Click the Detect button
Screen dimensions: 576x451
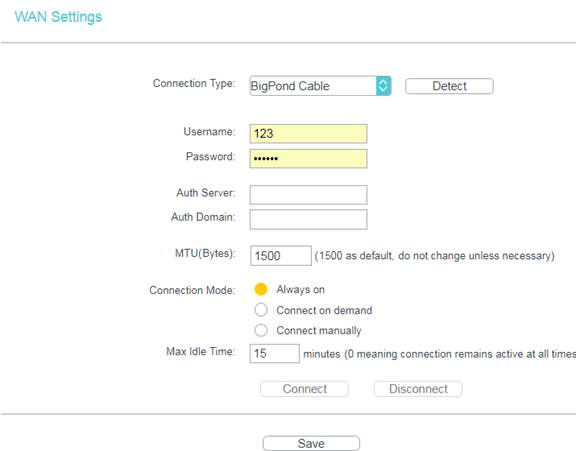pos(449,86)
